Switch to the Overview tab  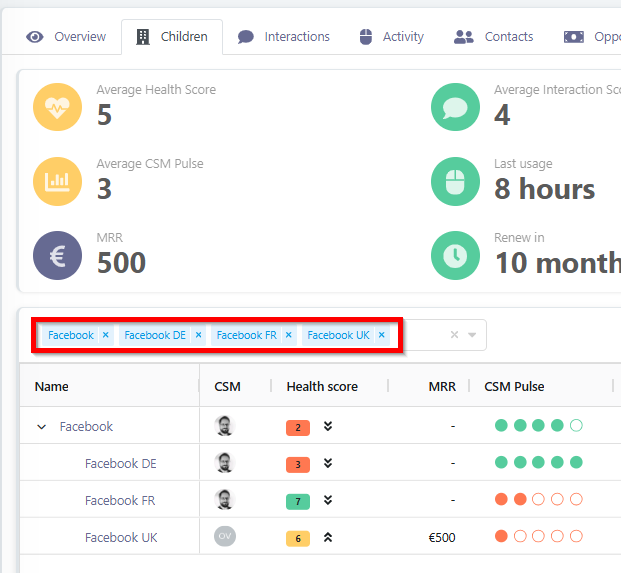tap(67, 37)
